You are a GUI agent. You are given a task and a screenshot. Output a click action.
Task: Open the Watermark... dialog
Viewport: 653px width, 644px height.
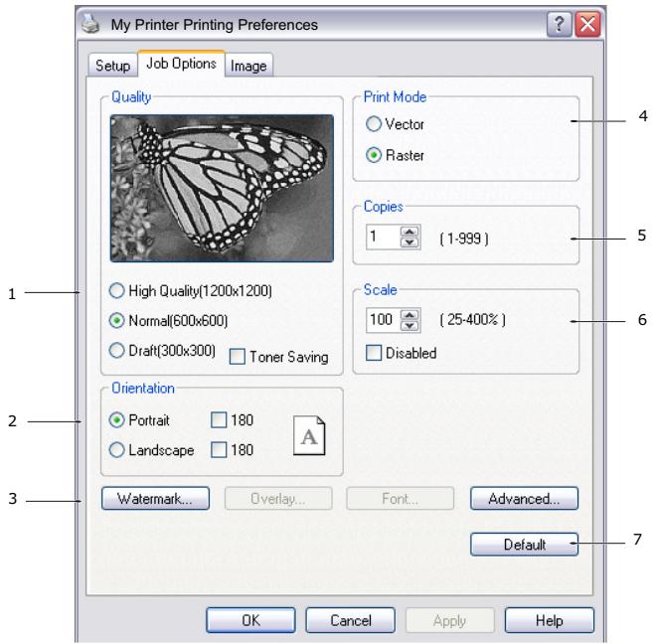click(155, 498)
